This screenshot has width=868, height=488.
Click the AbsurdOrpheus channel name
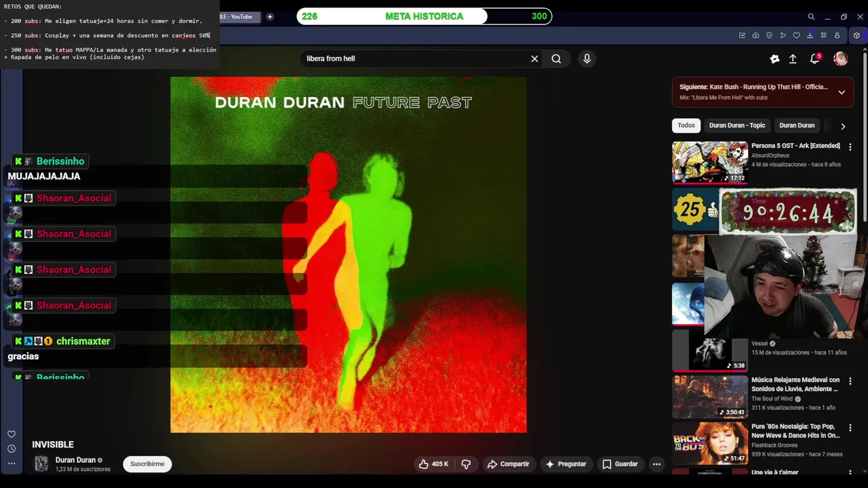[770, 155]
